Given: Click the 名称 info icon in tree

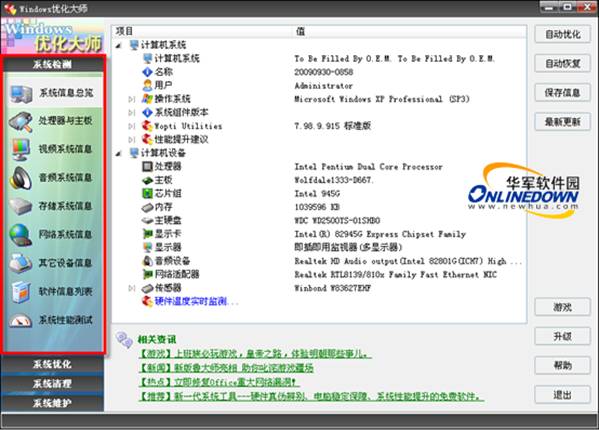Looking at the screenshot, I should 147,72.
